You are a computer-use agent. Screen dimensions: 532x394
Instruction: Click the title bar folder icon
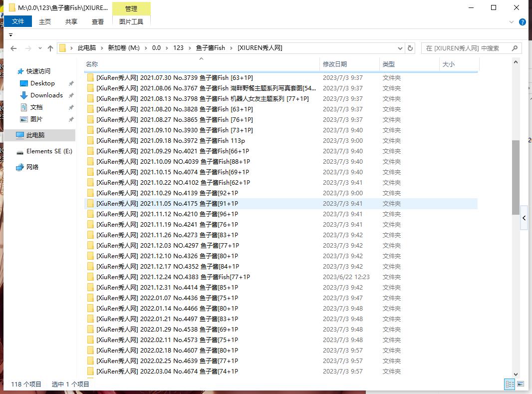[x=12, y=7]
